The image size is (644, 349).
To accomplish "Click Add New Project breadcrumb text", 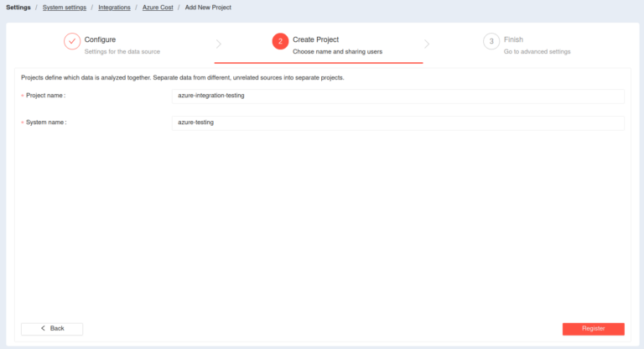I will [x=208, y=8].
